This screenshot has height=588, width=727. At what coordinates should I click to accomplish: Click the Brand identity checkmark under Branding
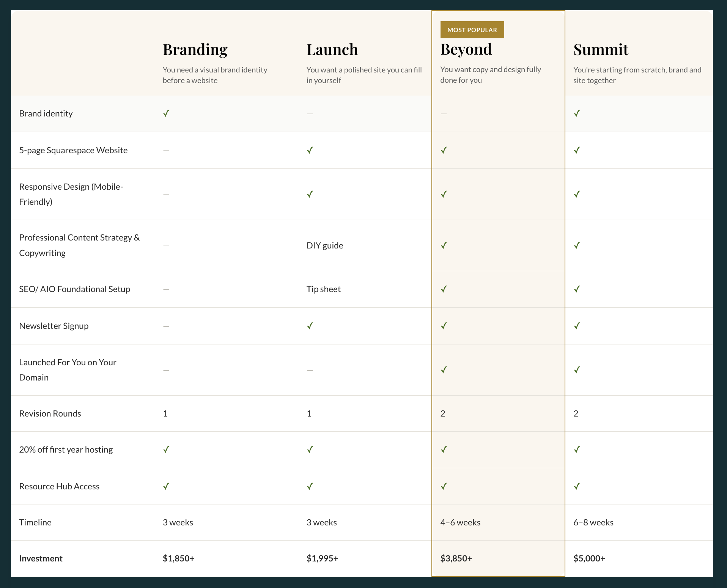click(166, 113)
